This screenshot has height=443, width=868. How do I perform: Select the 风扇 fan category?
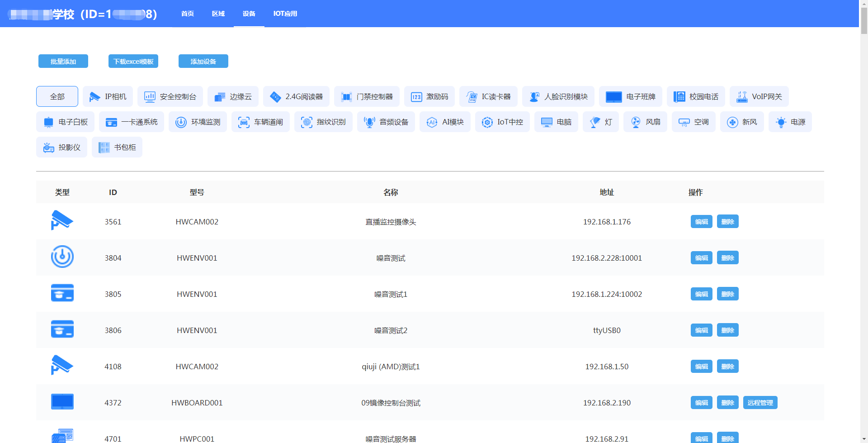645,122
